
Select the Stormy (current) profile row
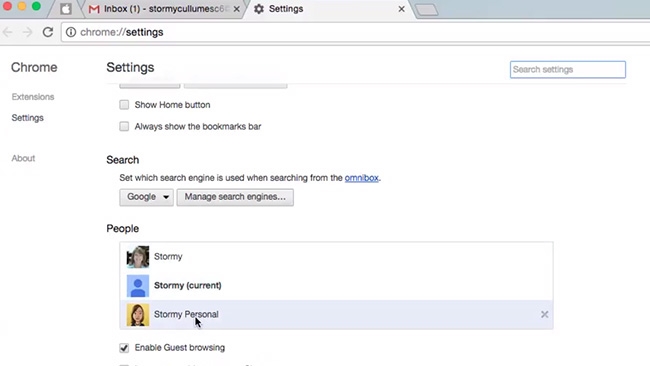point(336,285)
